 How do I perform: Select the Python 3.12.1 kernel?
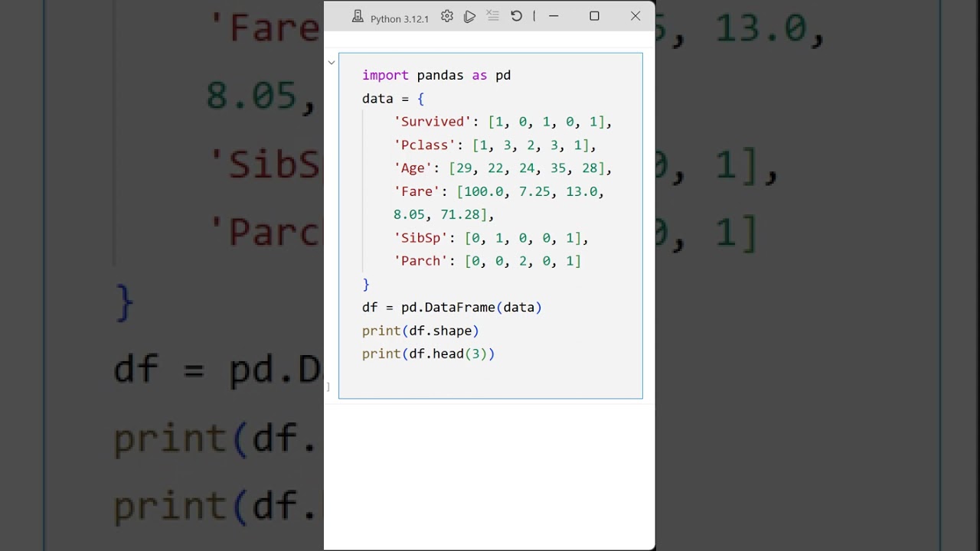pos(399,18)
